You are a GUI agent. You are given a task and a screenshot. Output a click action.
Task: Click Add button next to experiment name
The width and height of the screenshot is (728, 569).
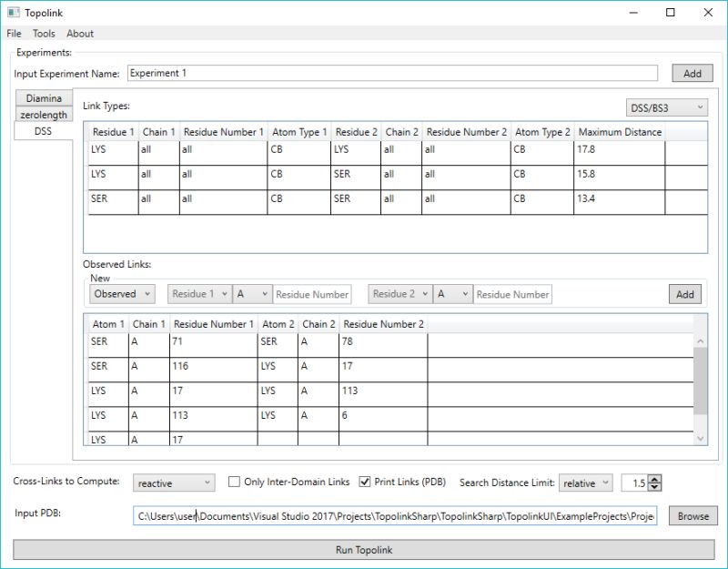[693, 74]
